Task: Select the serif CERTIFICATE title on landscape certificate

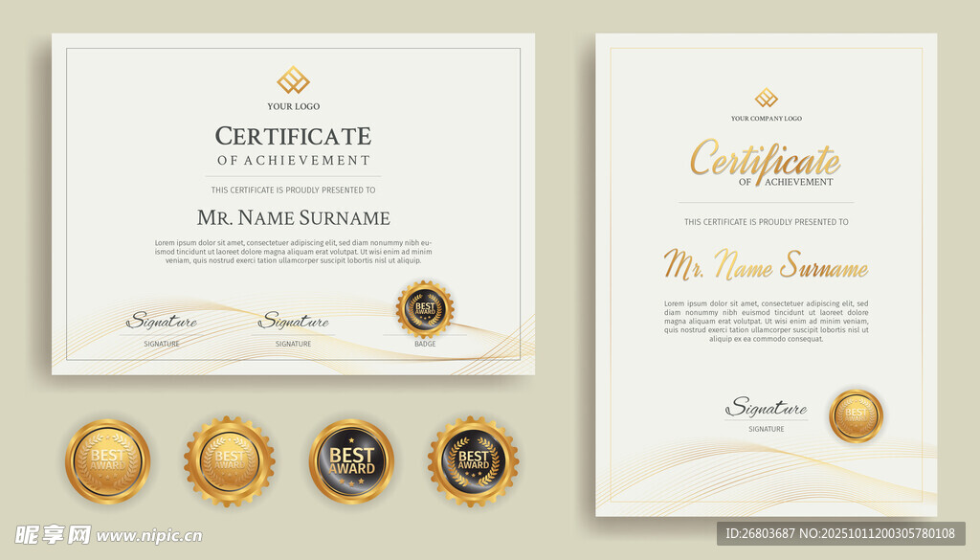Action: coord(293,136)
